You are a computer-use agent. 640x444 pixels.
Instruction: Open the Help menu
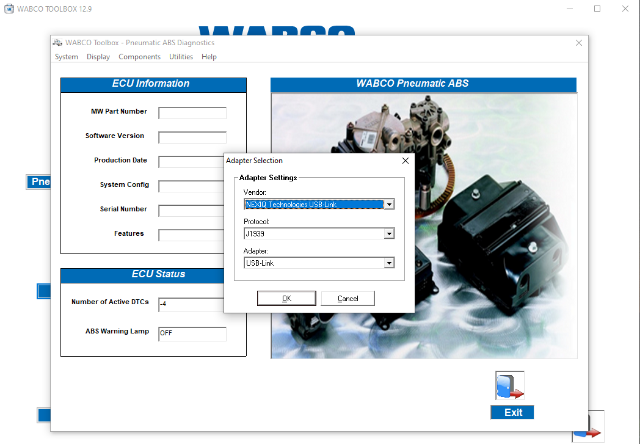[x=209, y=57]
